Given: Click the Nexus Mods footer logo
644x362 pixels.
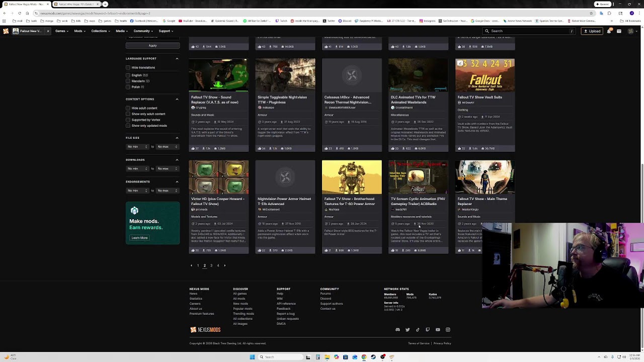Looking at the screenshot, I should point(205,330).
